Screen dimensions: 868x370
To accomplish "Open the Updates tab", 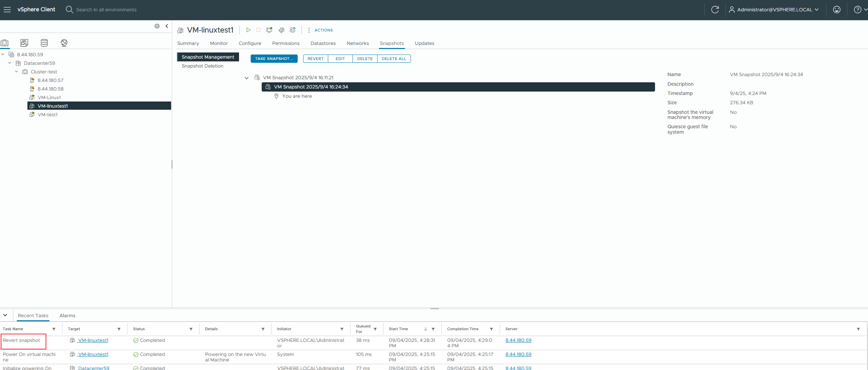I will 425,43.
